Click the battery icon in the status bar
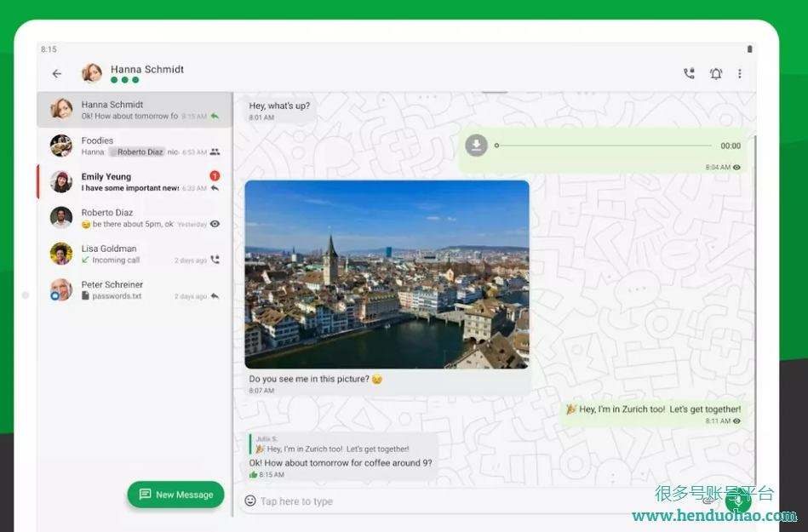The image size is (808, 532). [749, 49]
